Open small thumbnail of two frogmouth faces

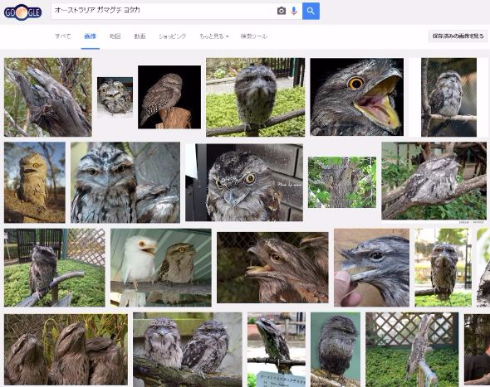115,97
